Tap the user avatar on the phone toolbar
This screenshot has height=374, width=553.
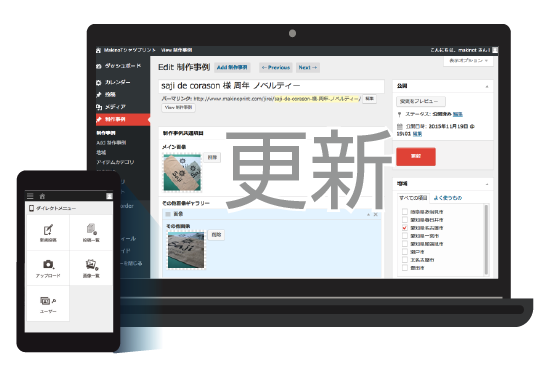109,196
